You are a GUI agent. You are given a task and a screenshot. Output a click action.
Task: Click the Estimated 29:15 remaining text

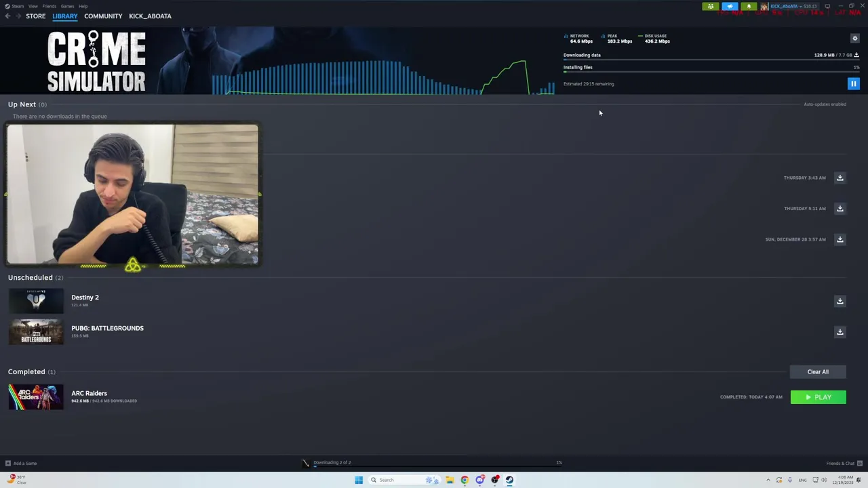pos(589,84)
